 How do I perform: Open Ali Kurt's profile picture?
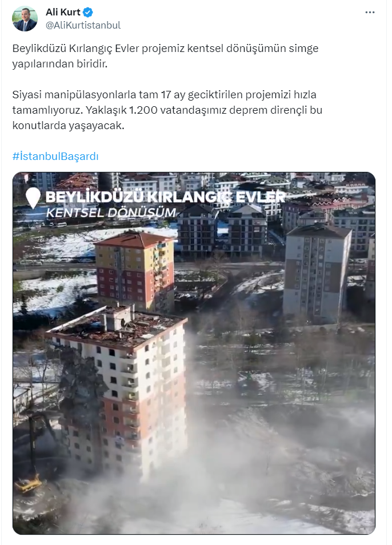coord(25,18)
